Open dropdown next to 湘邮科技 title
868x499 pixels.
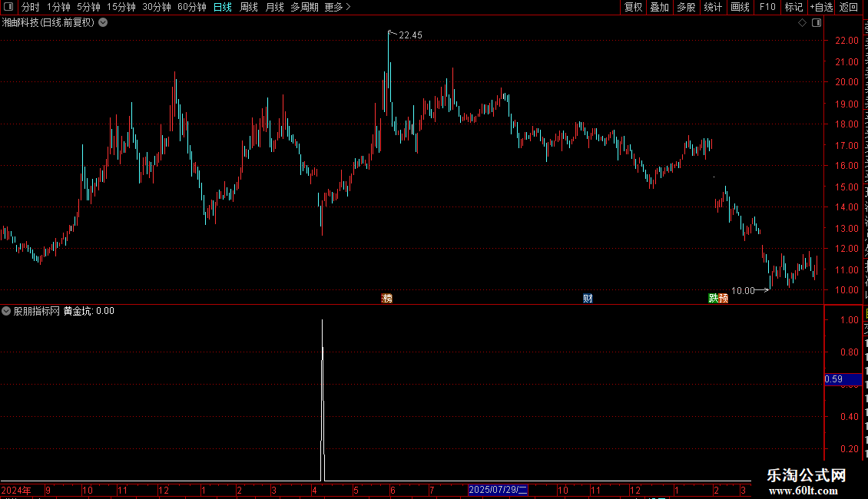tap(103, 23)
